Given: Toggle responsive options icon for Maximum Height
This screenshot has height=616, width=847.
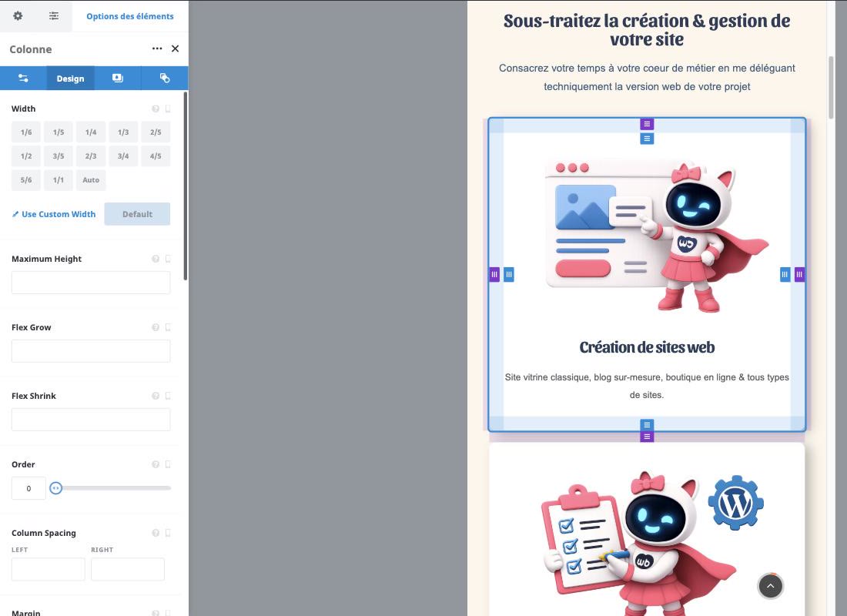Looking at the screenshot, I should tap(168, 259).
